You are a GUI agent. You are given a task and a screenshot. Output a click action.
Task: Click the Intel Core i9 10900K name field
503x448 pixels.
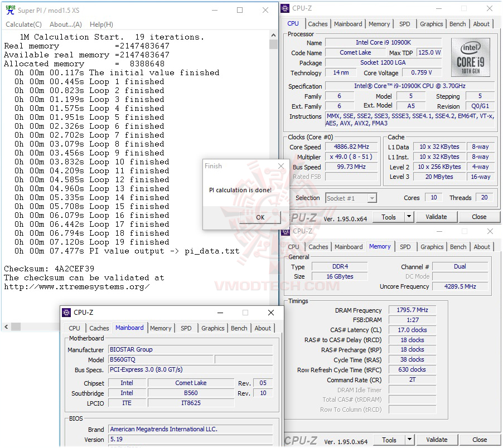pos(383,42)
